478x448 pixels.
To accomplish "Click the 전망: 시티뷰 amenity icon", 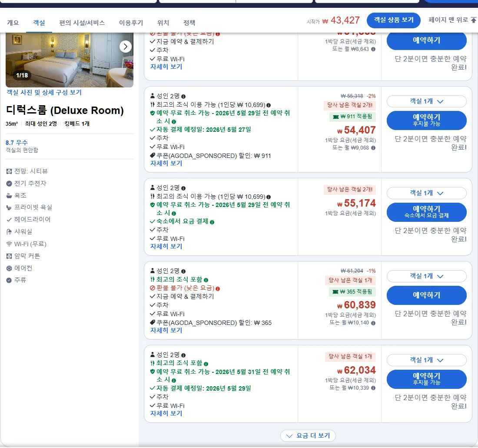I will [9, 171].
